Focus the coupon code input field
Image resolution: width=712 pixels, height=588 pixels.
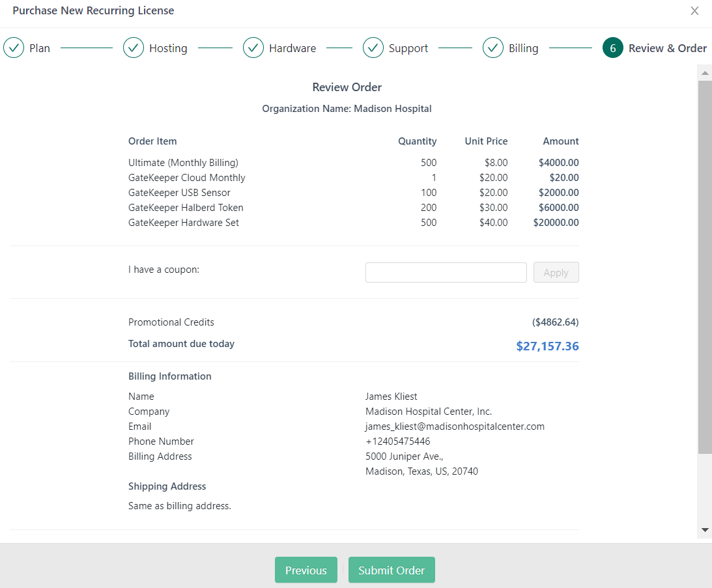tap(446, 273)
